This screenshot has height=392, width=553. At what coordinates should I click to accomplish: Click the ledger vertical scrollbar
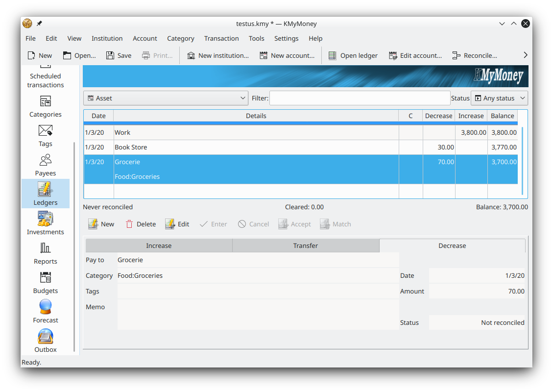pos(522,160)
